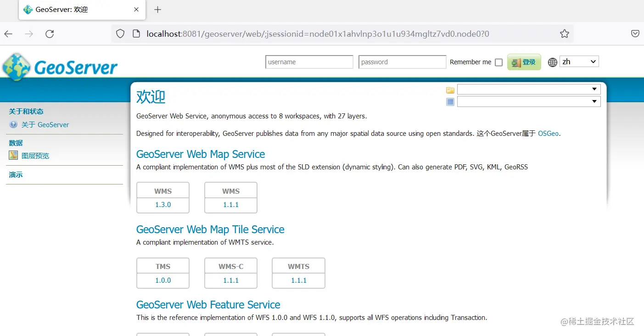Open 图层预览 in the sidebar

(35, 156)
